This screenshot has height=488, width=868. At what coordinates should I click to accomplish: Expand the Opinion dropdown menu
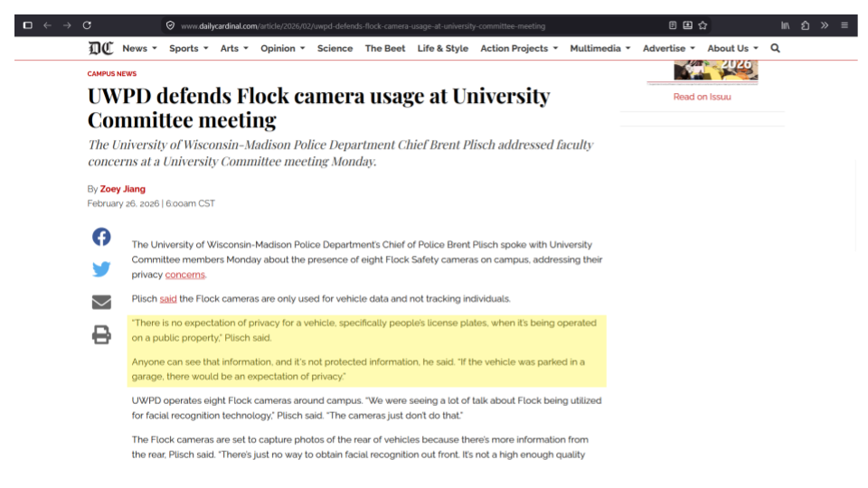283,49
